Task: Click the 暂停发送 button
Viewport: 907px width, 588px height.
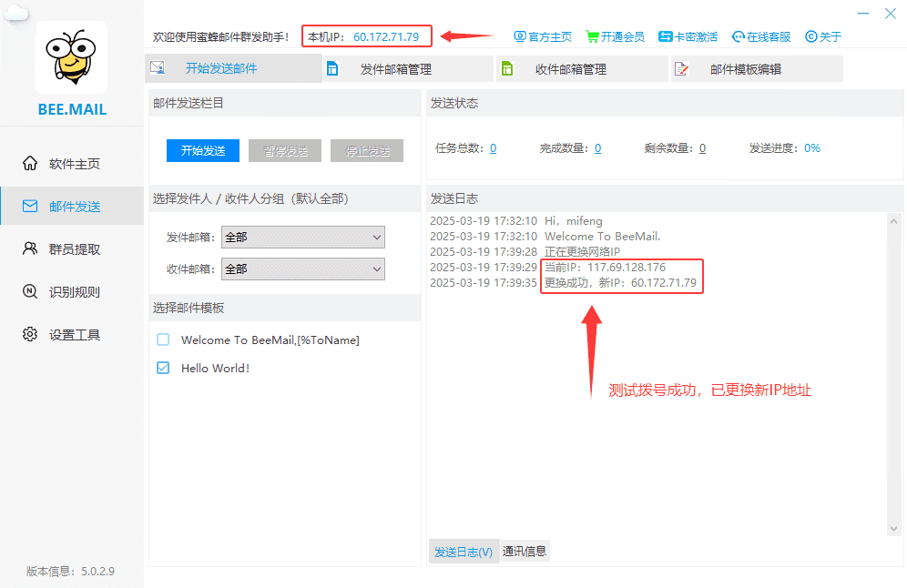Action: (x=285, y=151)
